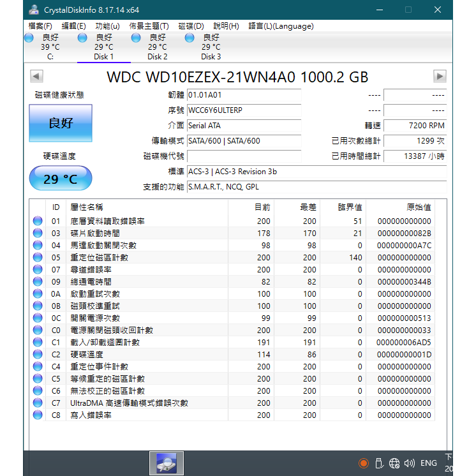Screen dimensions: 476x476
Task: Select the Disk 1 tab
Action: (x=104, y=47)
